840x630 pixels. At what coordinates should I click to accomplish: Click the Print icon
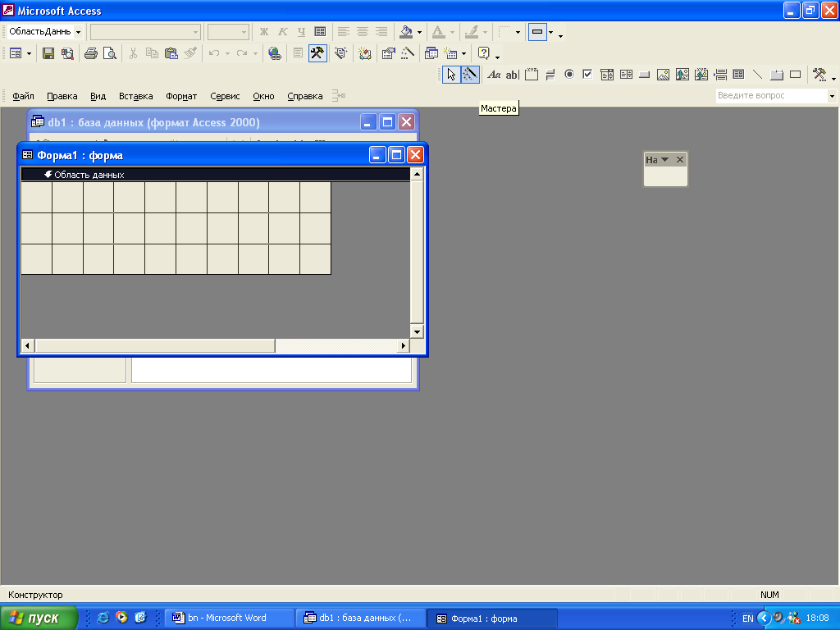pyautogui.click(x=91, y=53)
